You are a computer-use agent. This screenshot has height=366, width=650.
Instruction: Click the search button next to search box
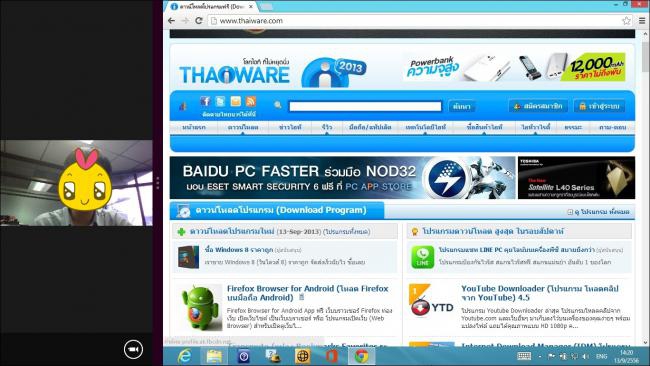point(462,106)
